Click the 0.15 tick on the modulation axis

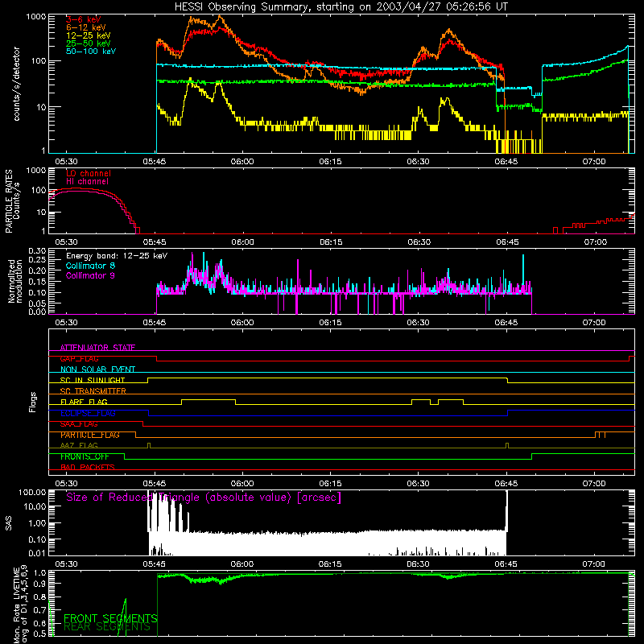tap(37, 282)
